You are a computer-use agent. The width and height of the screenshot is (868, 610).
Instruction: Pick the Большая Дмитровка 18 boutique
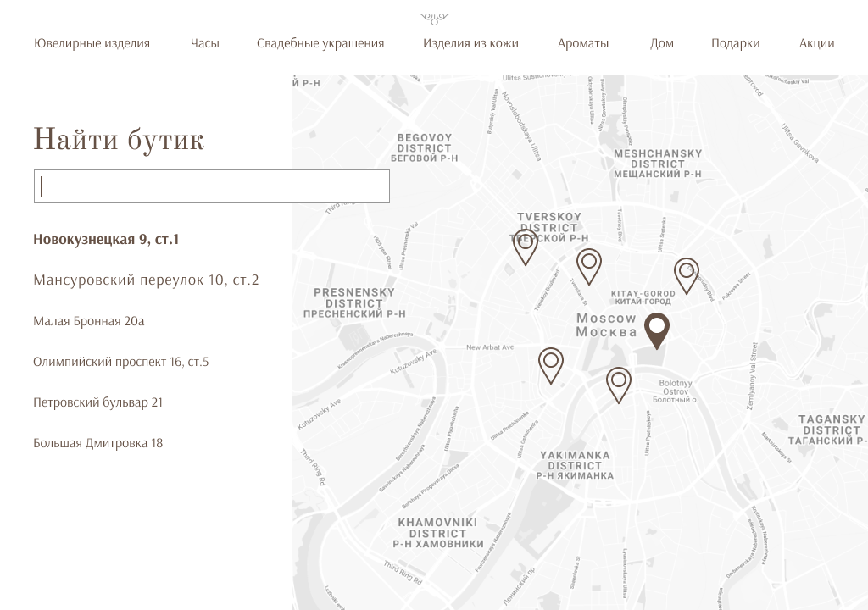click(98, 443)
